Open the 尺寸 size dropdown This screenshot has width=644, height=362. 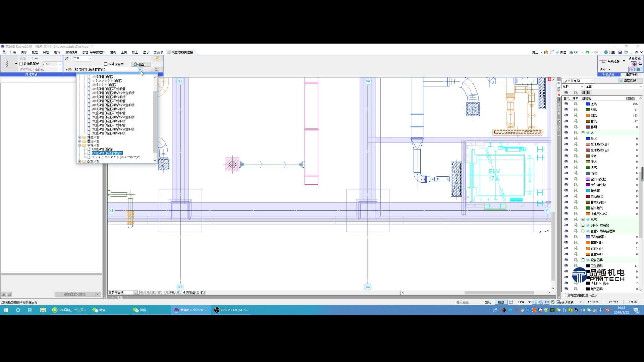click(x=90, y=59)
